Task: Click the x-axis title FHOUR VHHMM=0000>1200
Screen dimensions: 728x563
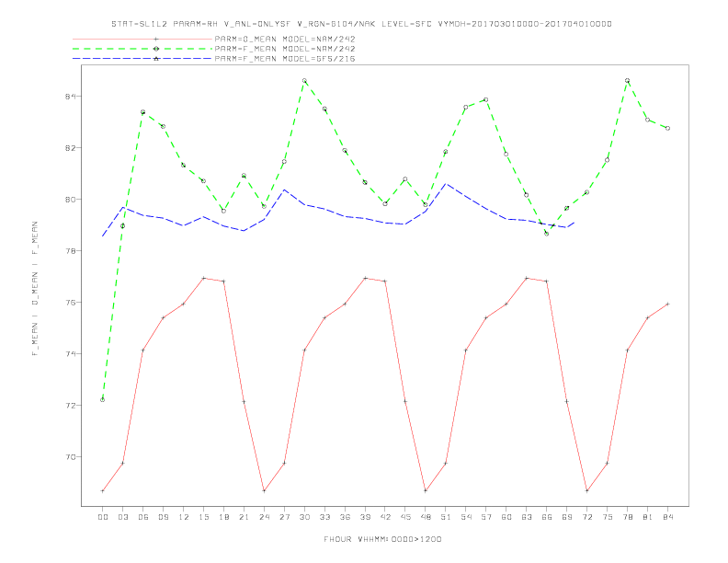Action: click(x=382, y=539)
